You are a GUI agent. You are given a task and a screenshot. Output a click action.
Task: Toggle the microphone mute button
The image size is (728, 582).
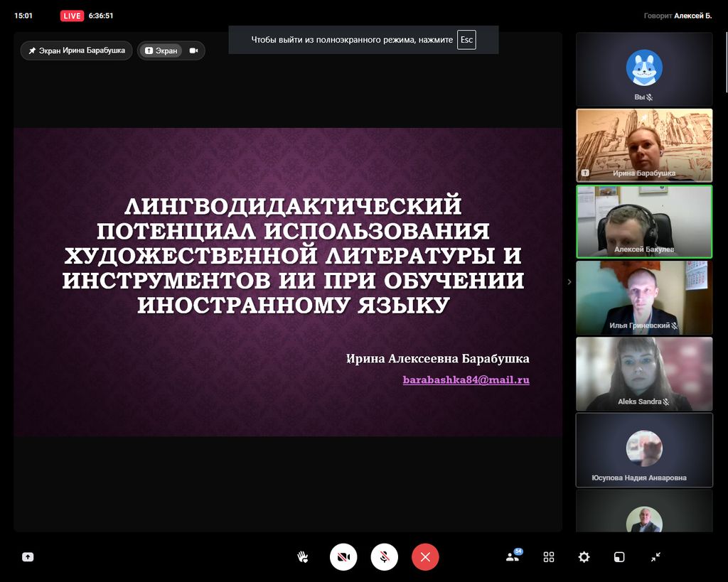click(384, 557)
